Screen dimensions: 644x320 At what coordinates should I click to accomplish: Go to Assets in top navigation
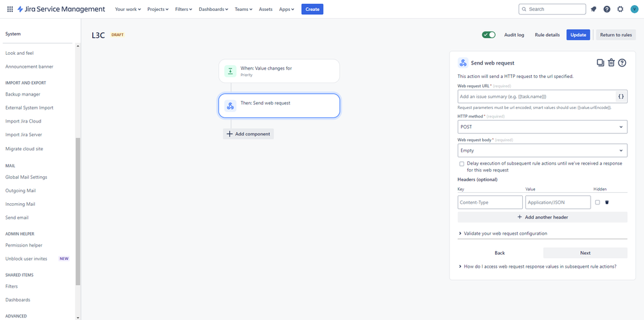pos(266,9)
